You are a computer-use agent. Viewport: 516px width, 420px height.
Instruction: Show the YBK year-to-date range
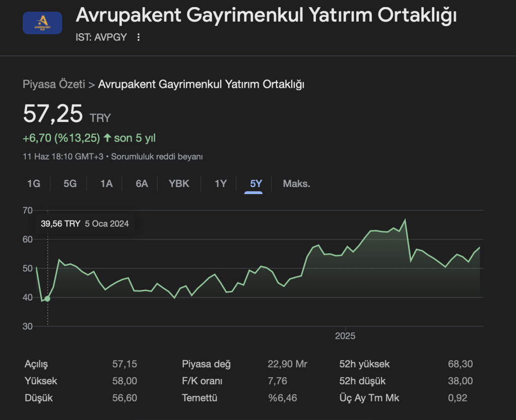click(x=179, y=184)
